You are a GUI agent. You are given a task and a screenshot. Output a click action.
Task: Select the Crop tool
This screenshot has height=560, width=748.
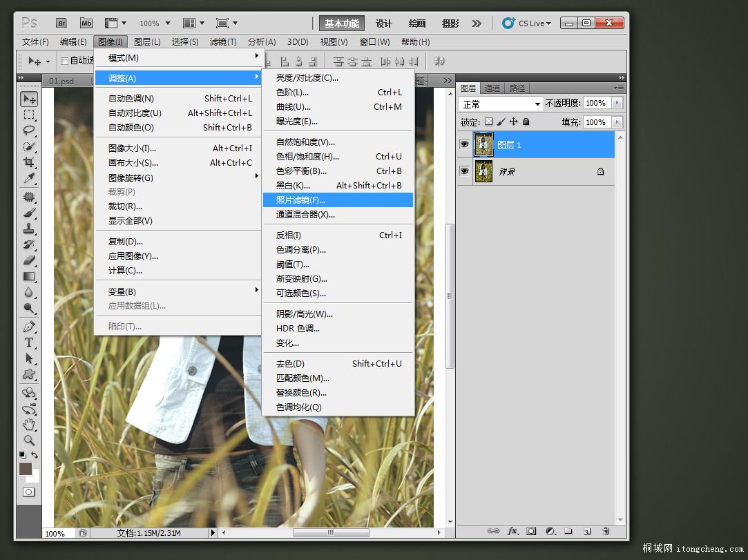[29, 162]
